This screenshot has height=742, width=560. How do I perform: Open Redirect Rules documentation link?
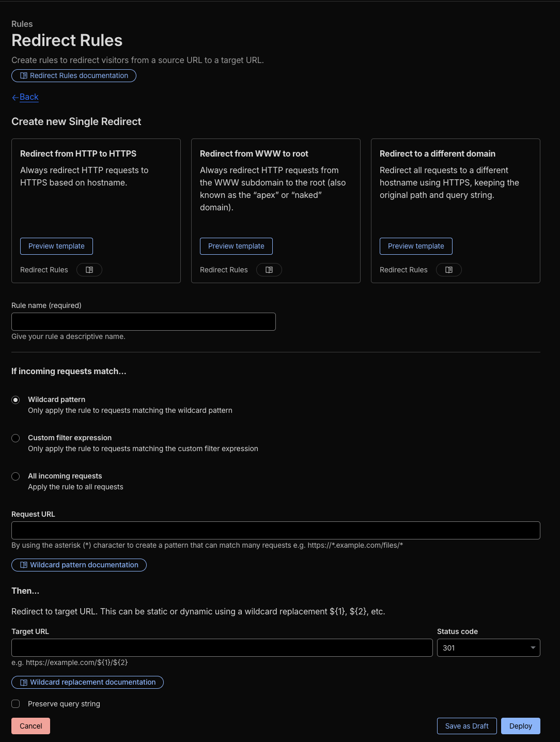[x=74, y=75]
